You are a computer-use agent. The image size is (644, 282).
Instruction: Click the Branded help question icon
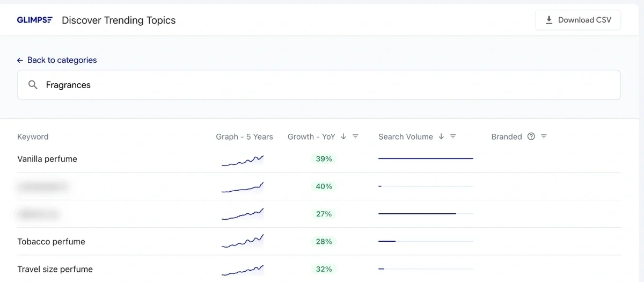531,136
